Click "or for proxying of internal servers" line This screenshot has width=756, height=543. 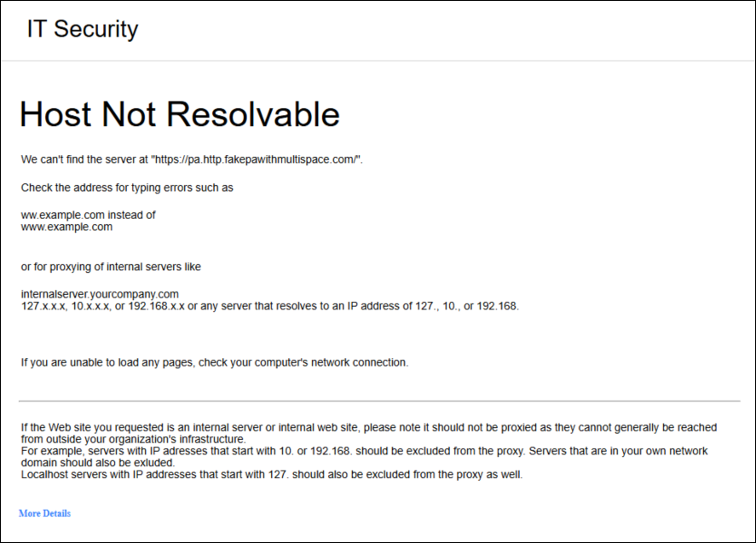[x=111, y=267]
